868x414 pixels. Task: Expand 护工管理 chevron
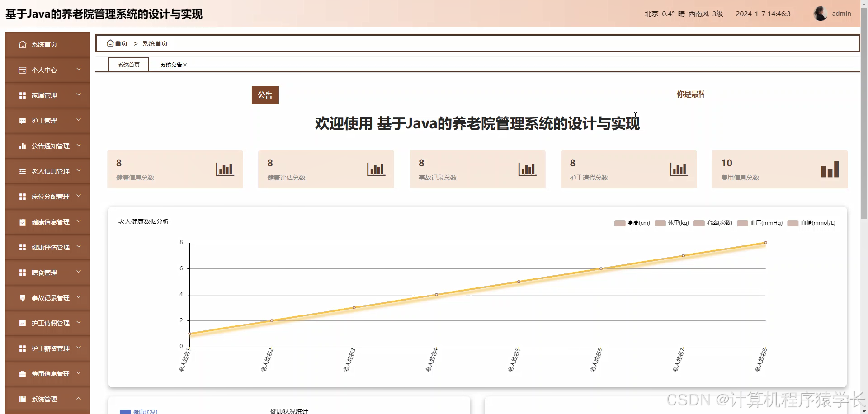coord(79,120)
